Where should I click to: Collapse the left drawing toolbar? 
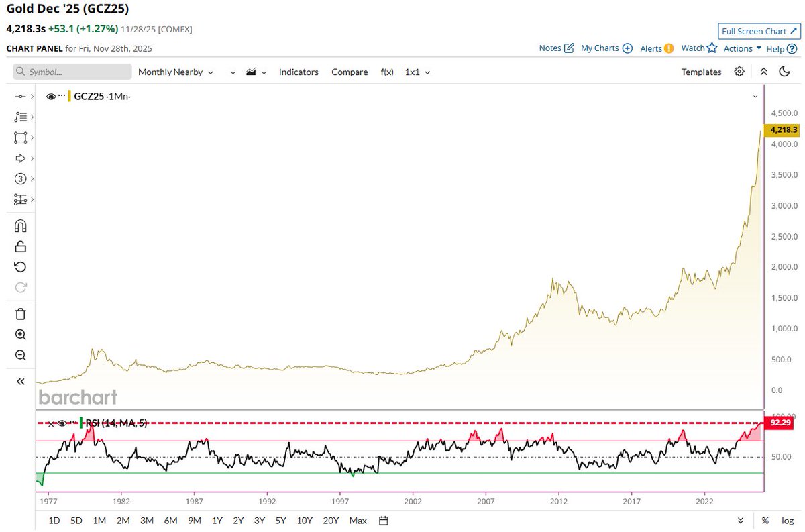click(x=21, y=381)
